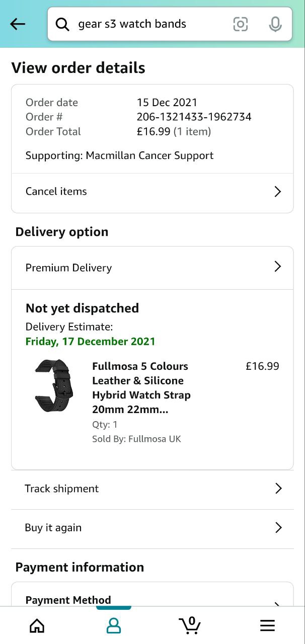The height and width of the screenshot is (644, 305).
Task: Open the Payment Method row
Action: coord(68,600)
